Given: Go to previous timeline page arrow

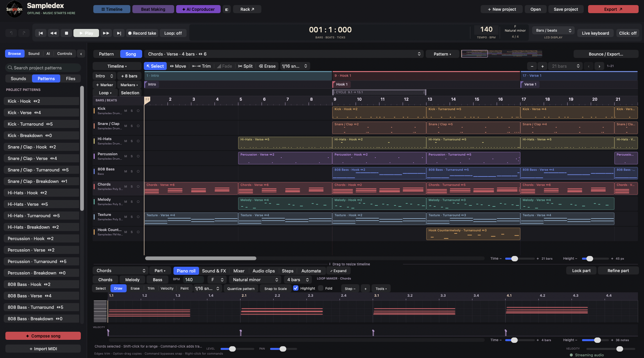Looking at the screenshot, I should (588, 66).
